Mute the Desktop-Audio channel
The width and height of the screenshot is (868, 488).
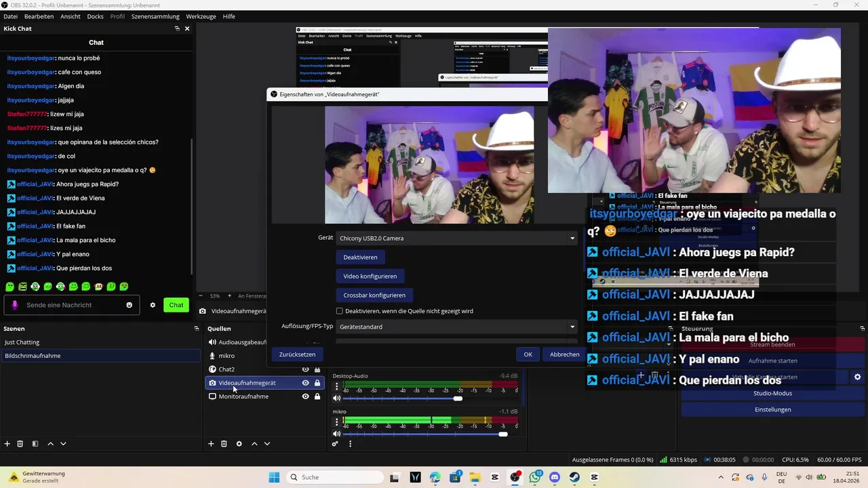pyautogui.click(x=336, y=399)
